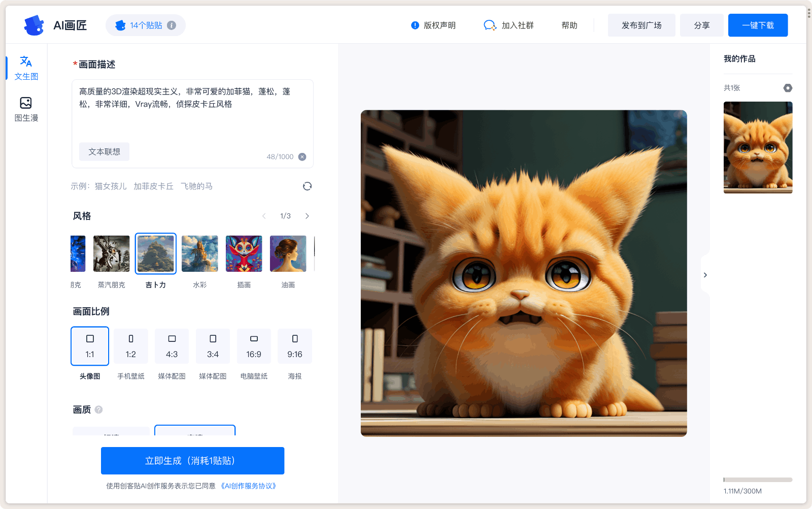Switch to the 图生漫 tab
Image resolution: width=812 pixels, height=509 pixels.
pyautogui.click(x=26, y=109)
